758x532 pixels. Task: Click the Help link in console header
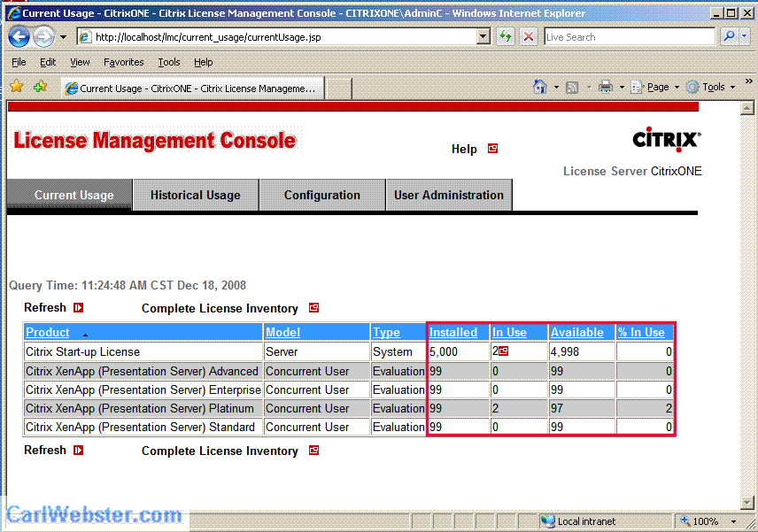(464, 149)
